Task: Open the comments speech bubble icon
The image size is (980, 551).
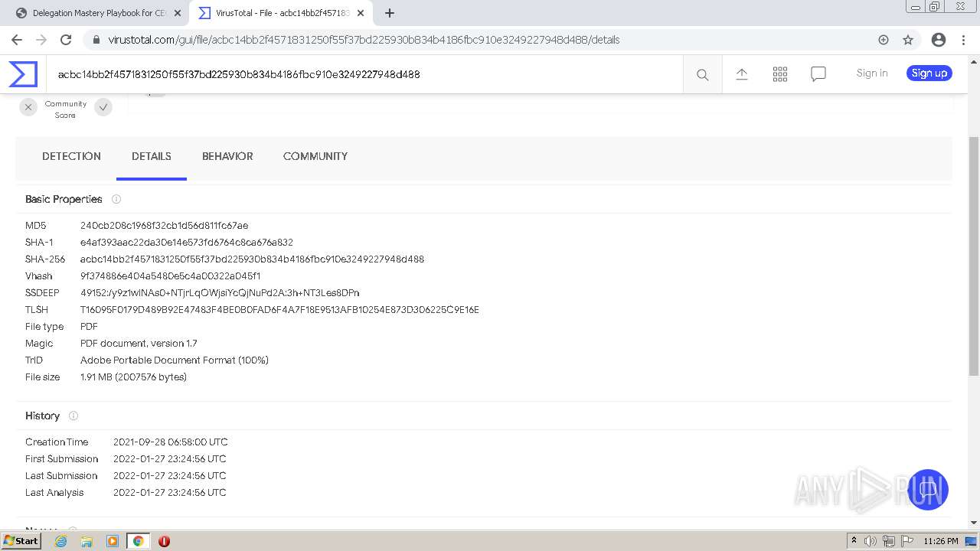Action: click(x=818, y=74)
